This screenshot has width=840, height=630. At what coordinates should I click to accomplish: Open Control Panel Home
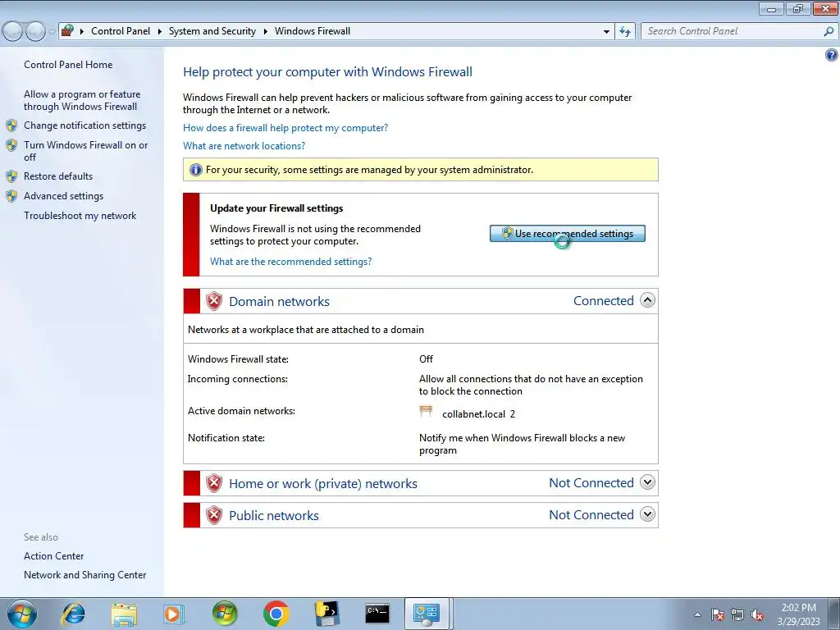[x=68, y=65]
